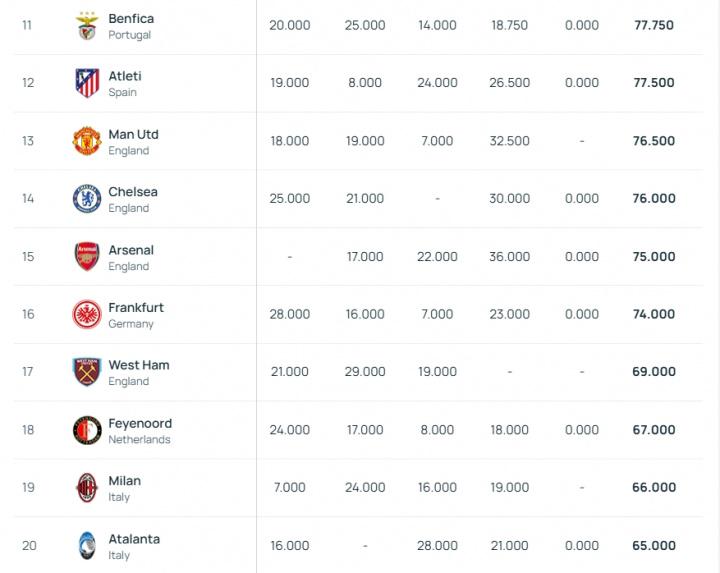Click the Benfica club crest
The image size is (720, 573).
point(87,26)
